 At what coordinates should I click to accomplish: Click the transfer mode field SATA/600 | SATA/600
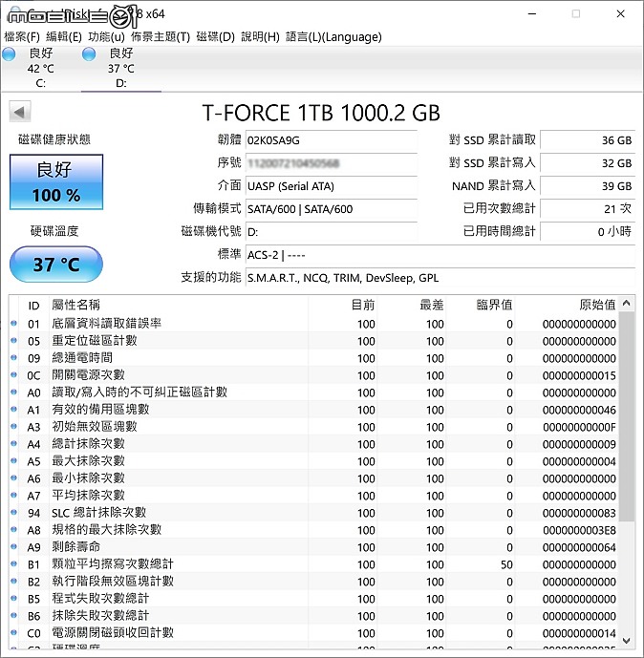(x=332, y=209)
